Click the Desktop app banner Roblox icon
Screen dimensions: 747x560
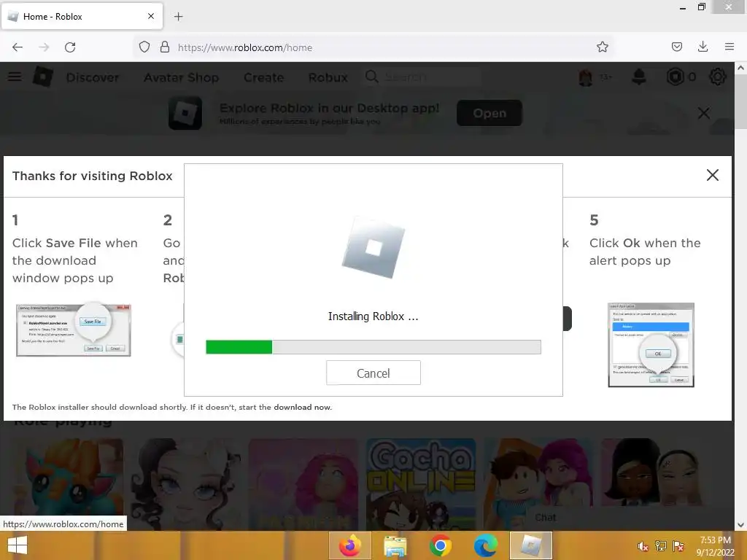coord(185,113)
